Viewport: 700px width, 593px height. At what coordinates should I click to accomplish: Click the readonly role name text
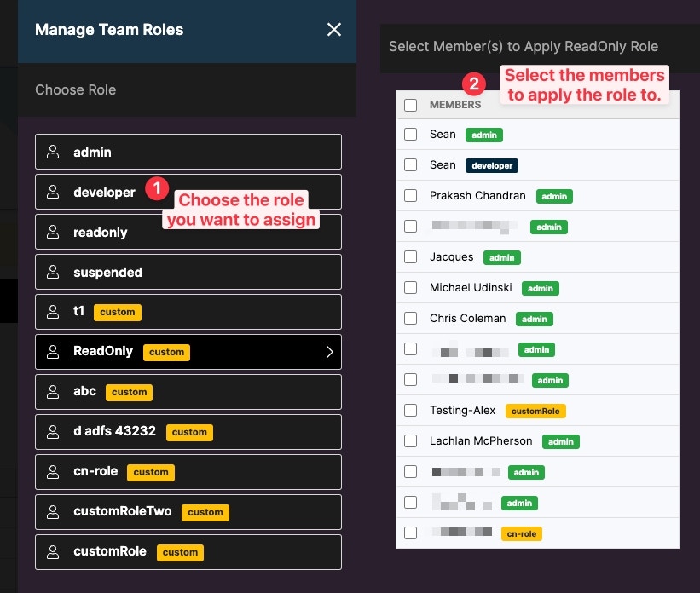coord(101,233)
